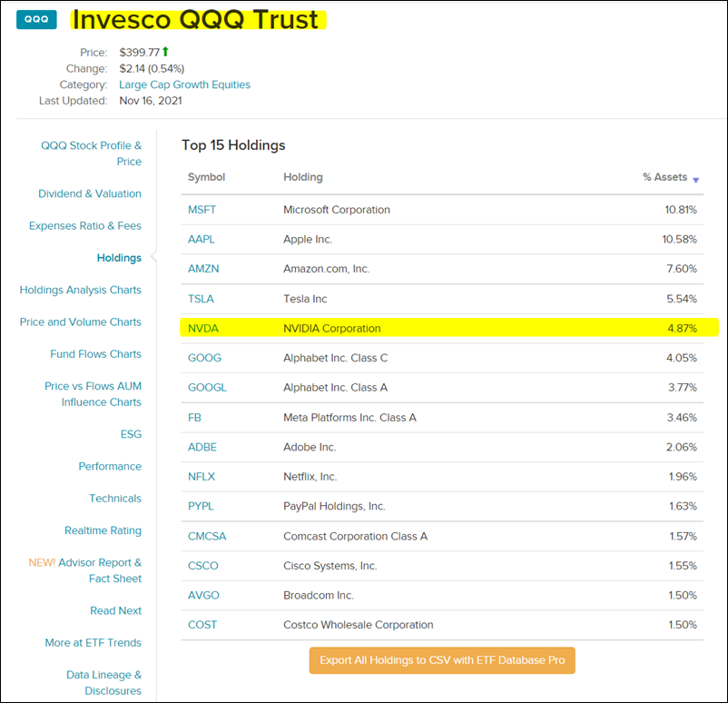Open the TSLA symbol link
Viewport: 728px width, 703px height.
click(201, 299)
